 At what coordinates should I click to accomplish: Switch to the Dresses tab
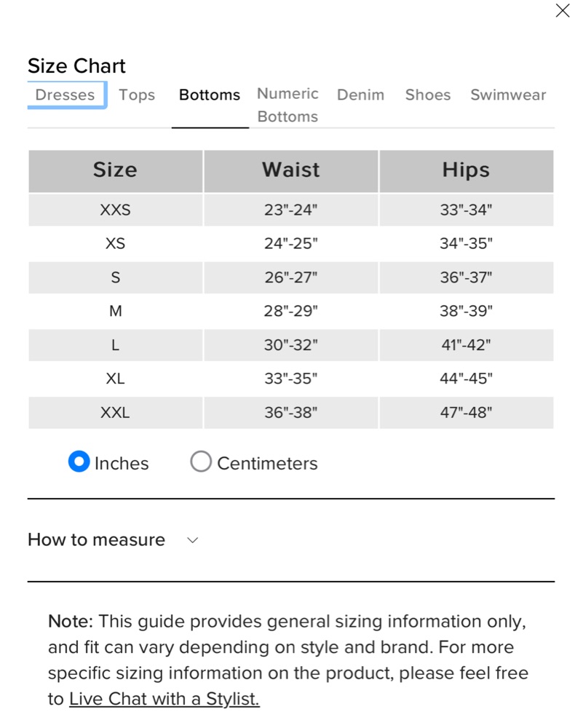[65, 95]
